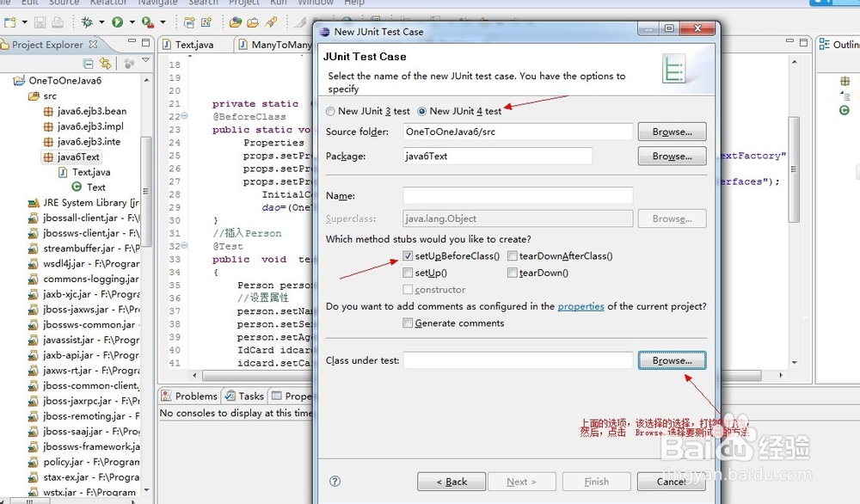860x504 pixels.
Task: Click the Name input field
Action: tap(518, 196)
